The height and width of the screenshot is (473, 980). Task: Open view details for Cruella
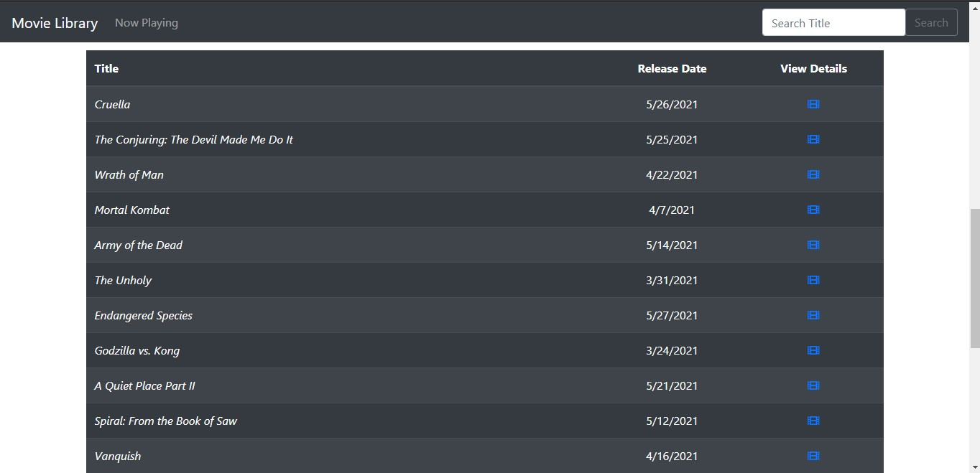click(813, 104)
